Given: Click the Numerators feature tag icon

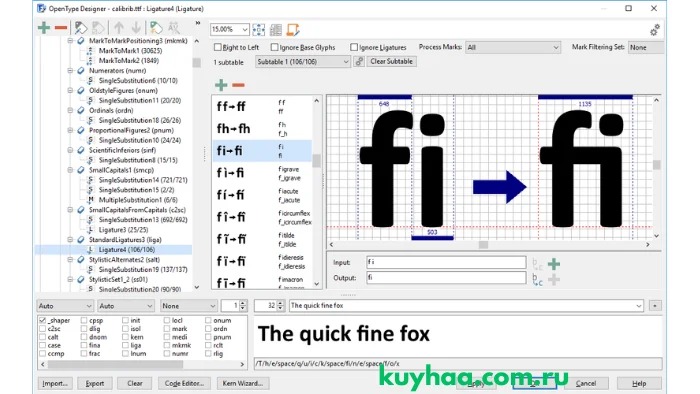Looking at the screenshot, I should point(81,71).
